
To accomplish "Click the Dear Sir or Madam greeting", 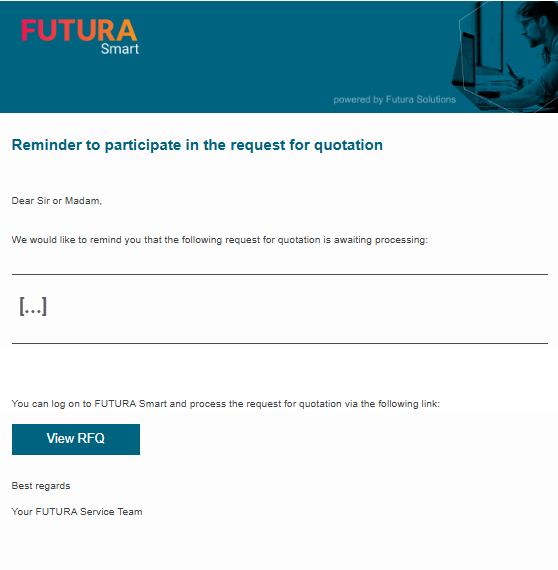I will point(57,201).
